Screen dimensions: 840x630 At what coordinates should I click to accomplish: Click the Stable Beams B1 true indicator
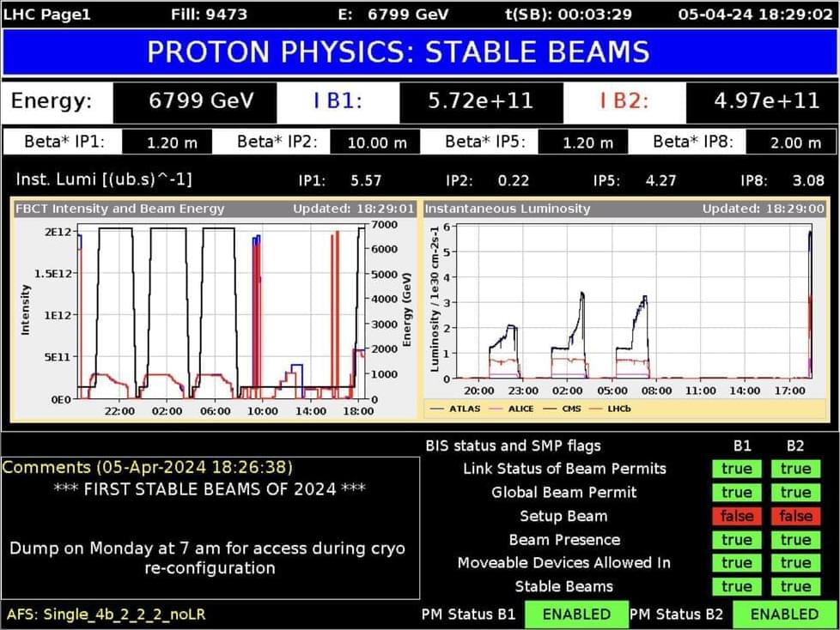[x=736, y=586]
